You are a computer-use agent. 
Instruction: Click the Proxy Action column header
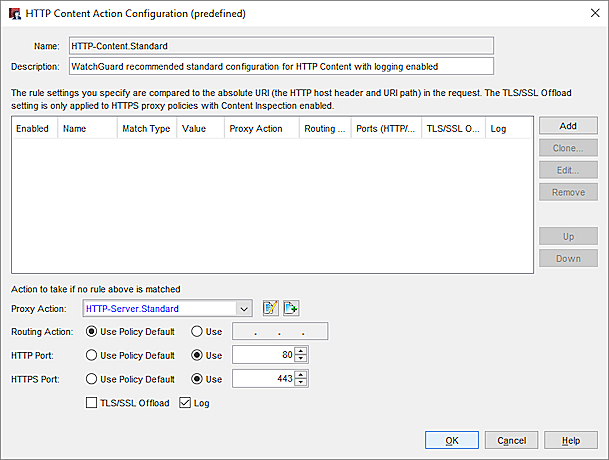click(x=256, y=129)
